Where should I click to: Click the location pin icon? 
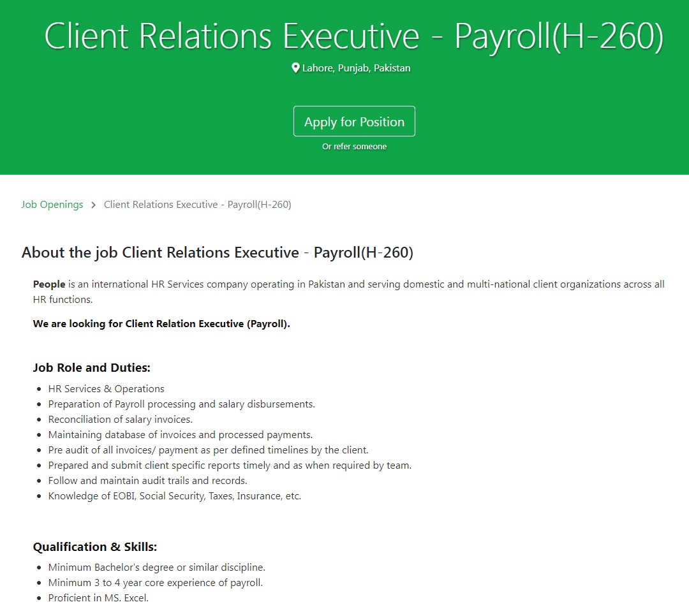click(x=295, y=68)
